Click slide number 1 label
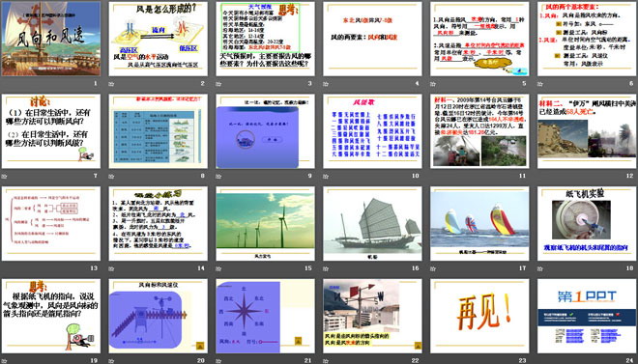The width and height of the screenshot is (638, 364). click(x=96, y=83)
